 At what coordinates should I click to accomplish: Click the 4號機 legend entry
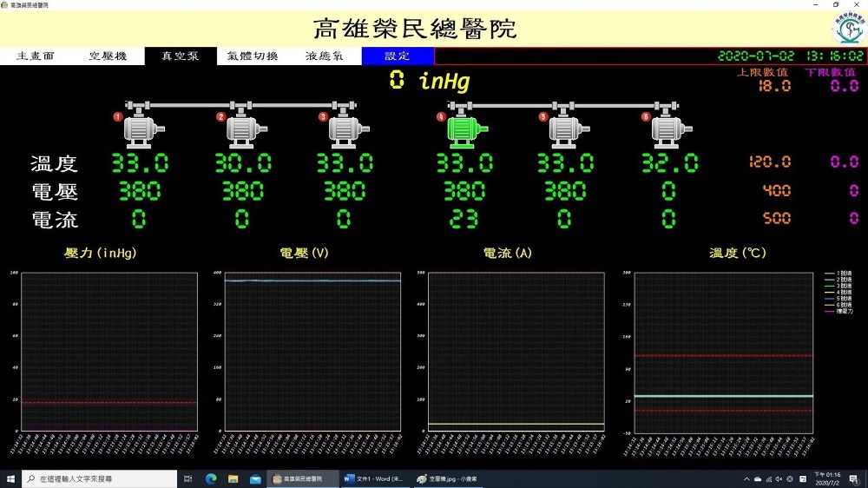[x=838, y=293]
